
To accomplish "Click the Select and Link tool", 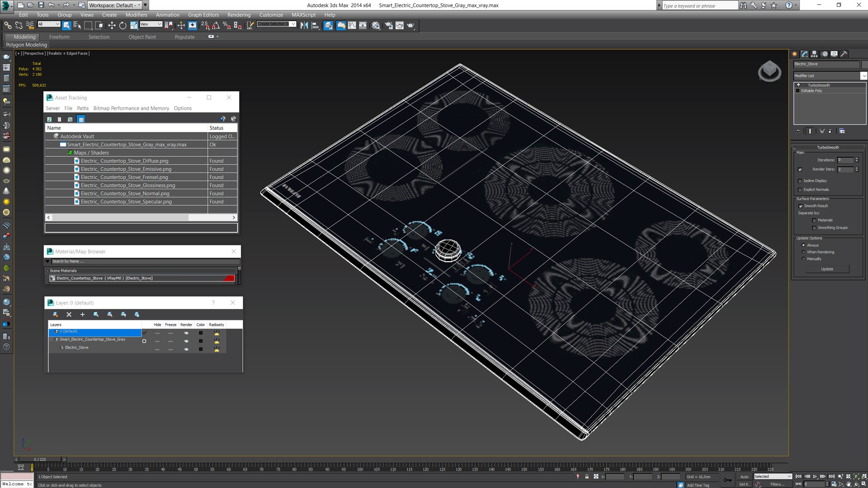I will tap(8, 26).
